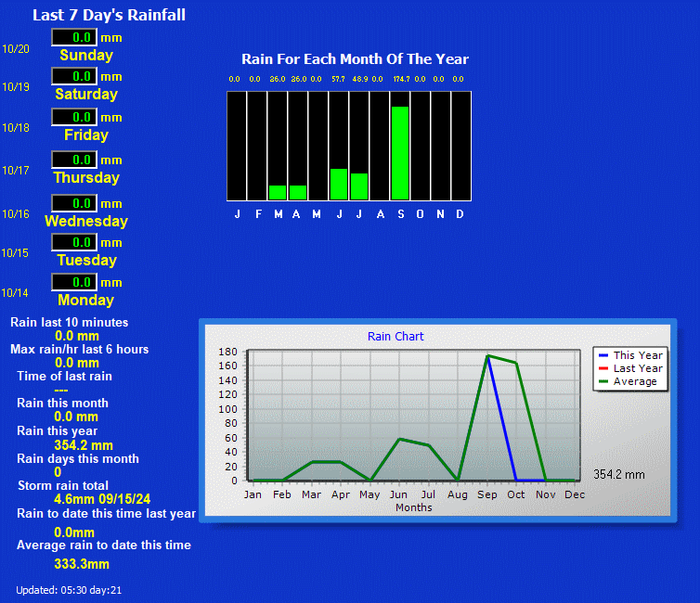Click the Monday rainfall value box

coord(74,282)
